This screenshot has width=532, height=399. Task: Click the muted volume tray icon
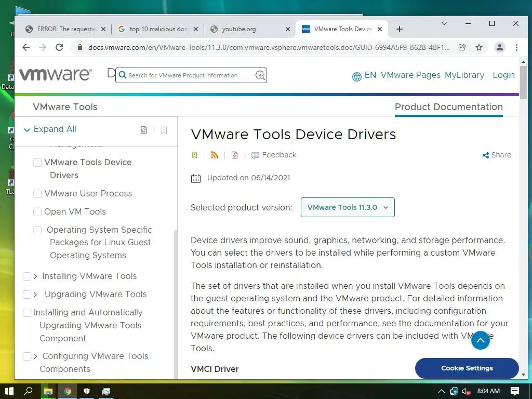(466, 392)
